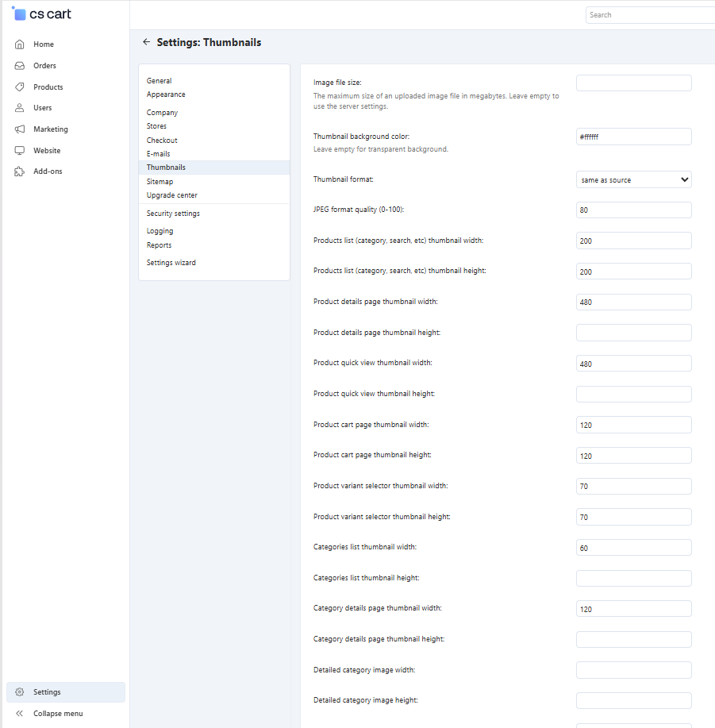Click Category details page thumbnail height field
This screenshot has height=728, width=715.
coord(634,639)
